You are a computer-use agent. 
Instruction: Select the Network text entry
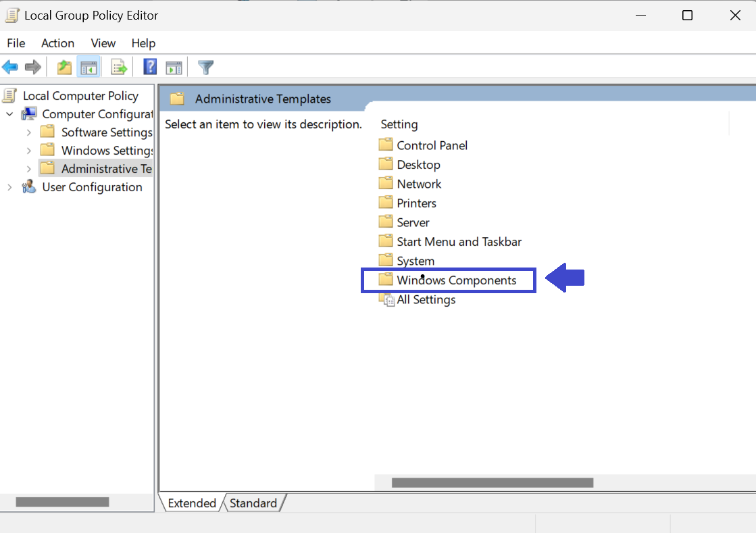(419, 184)
